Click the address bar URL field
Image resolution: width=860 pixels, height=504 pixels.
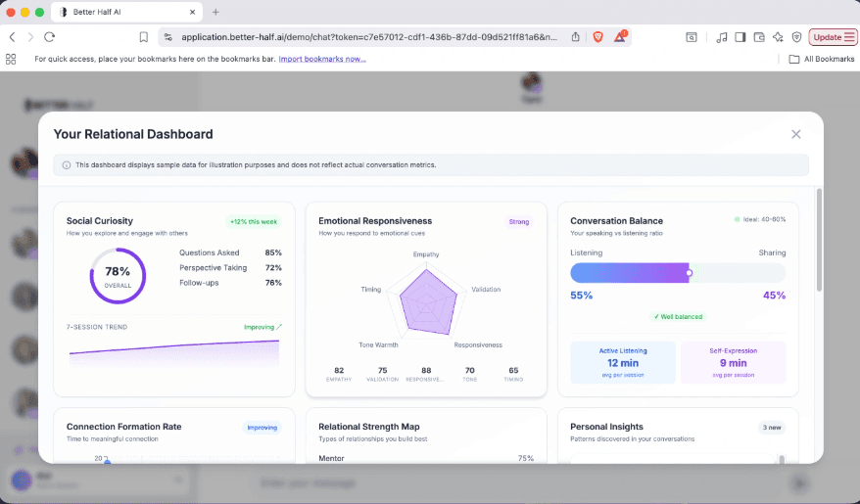(369, 37)
